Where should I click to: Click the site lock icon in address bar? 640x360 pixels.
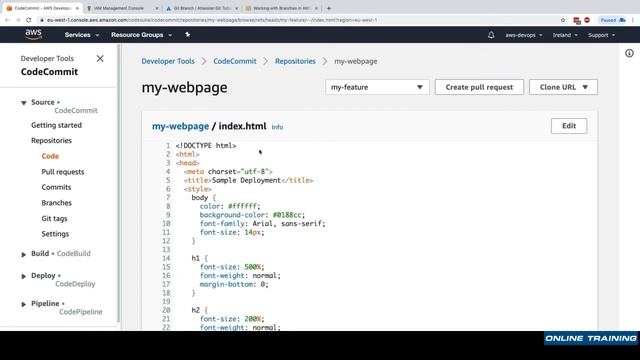coord(42,20)
